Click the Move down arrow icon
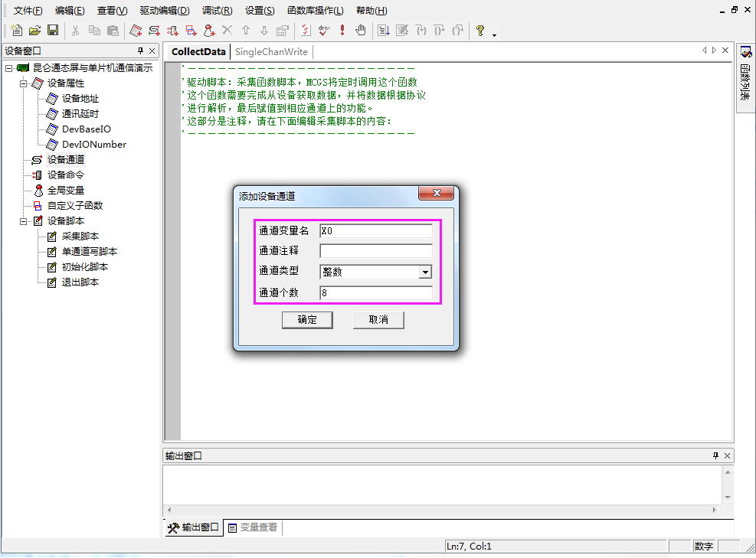This screenshot has width=756, height=558. point(264,31)
